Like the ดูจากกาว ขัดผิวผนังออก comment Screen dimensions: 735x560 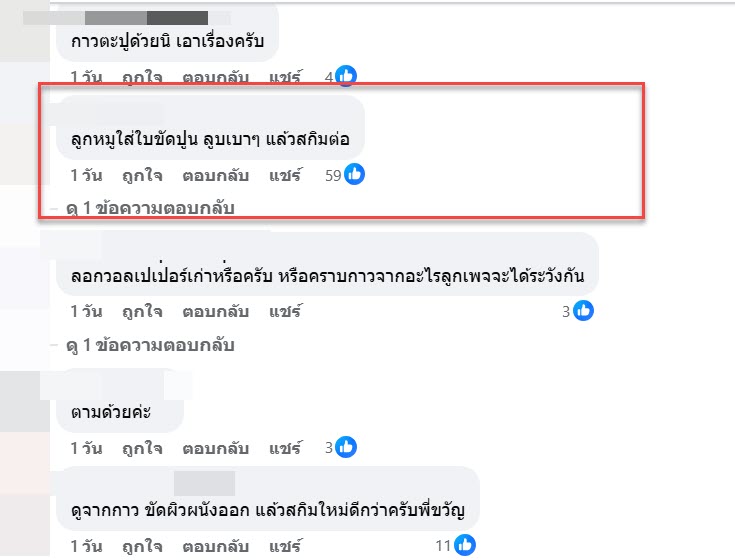(143, 546)
